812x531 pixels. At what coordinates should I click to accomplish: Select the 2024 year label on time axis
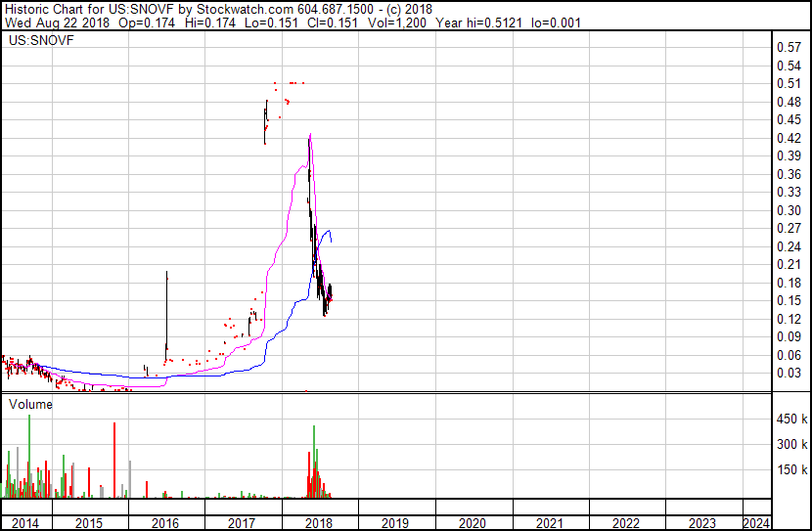[x=756, y=523]
